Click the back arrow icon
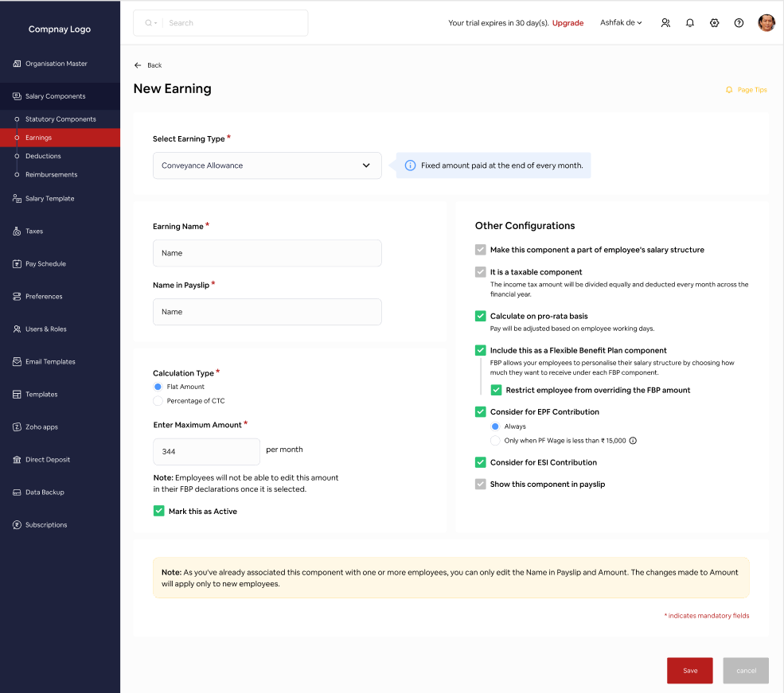This screenshot has height=693, width=784. click(x=138, y=65)
